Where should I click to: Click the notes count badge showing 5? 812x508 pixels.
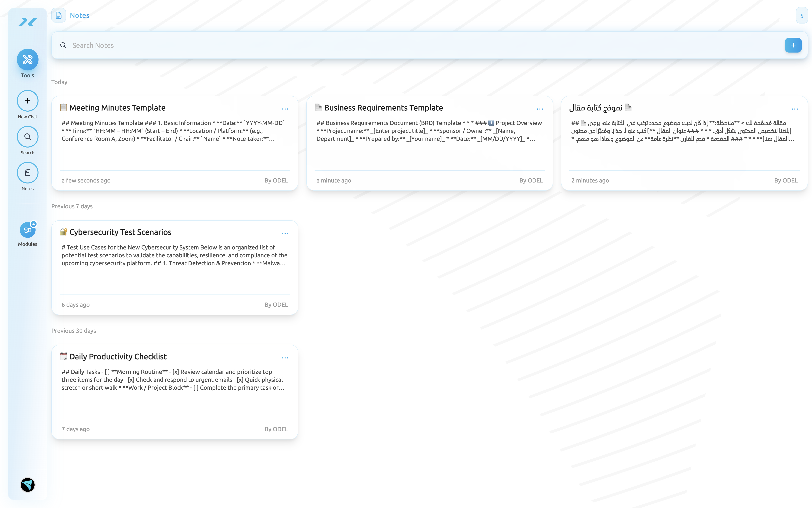click(802, 16)
